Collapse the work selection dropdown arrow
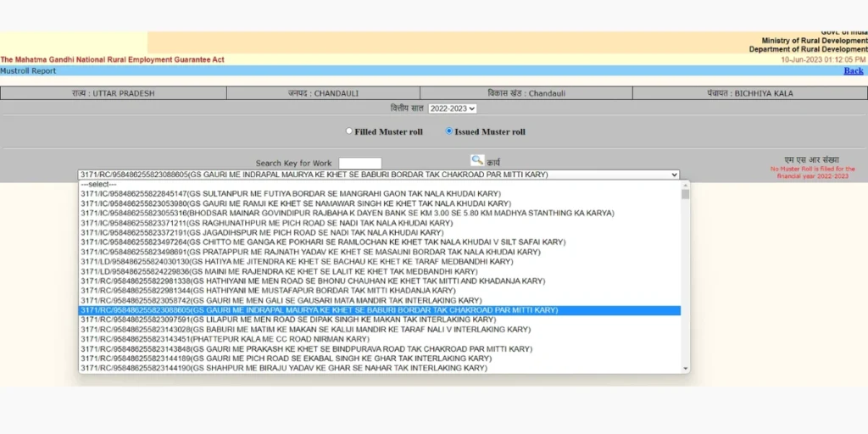 coord(674,175)
